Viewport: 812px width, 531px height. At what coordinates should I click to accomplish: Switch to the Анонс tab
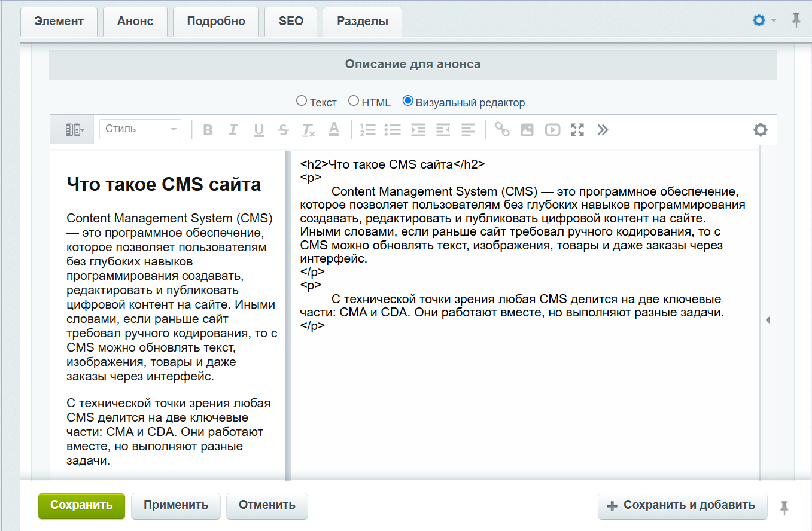[135, 22]
